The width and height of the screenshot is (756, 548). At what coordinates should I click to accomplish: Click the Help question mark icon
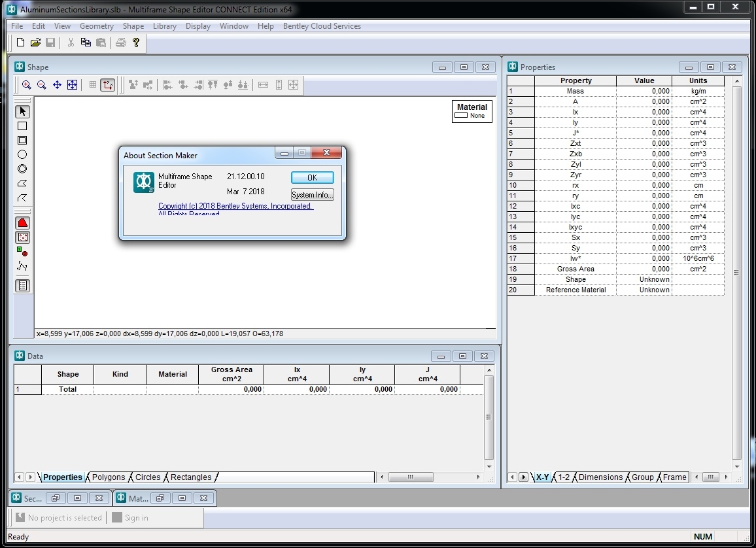(136, 43)
